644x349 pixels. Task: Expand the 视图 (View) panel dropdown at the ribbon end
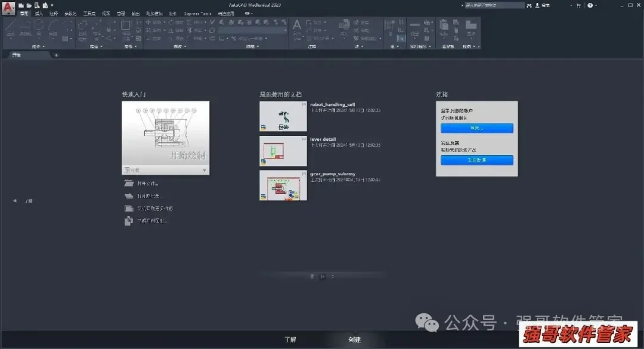[469, 47]
